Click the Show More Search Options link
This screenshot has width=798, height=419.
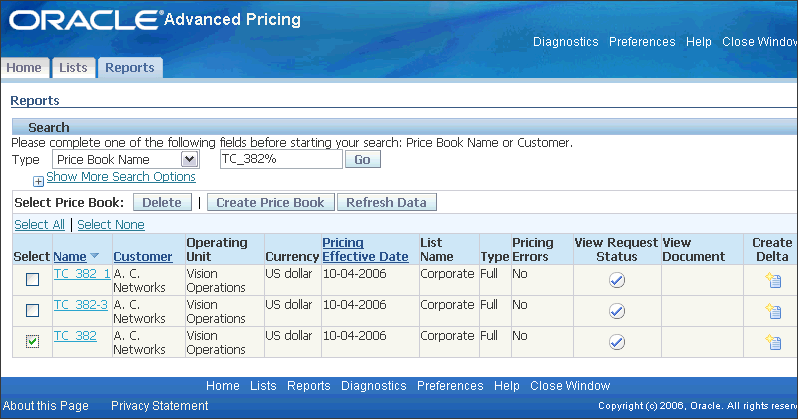point(121,177)
